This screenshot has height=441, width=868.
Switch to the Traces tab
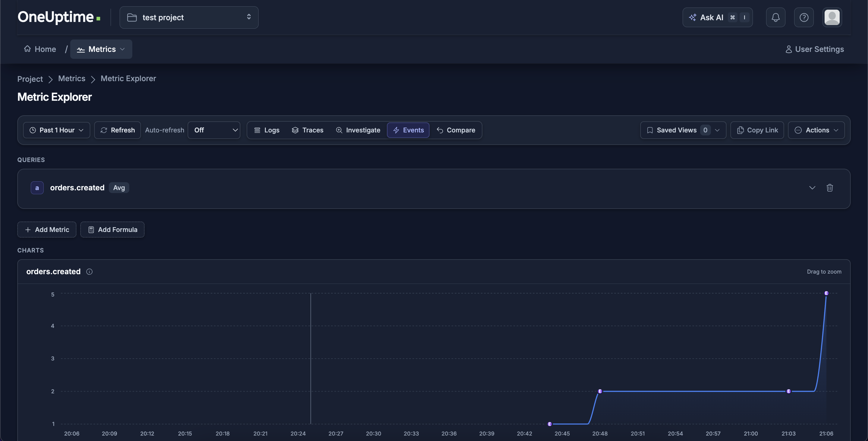tap(307, 130)
